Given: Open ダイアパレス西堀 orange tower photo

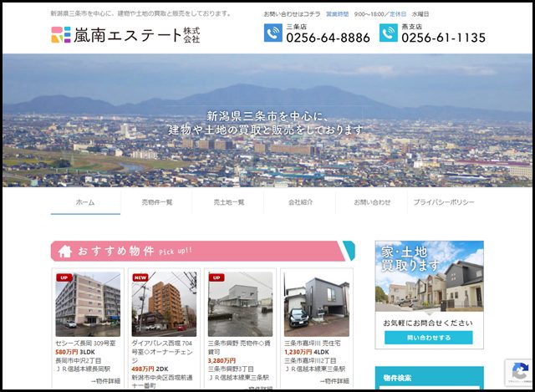Looking at the screenshot, I should [164, 304].
